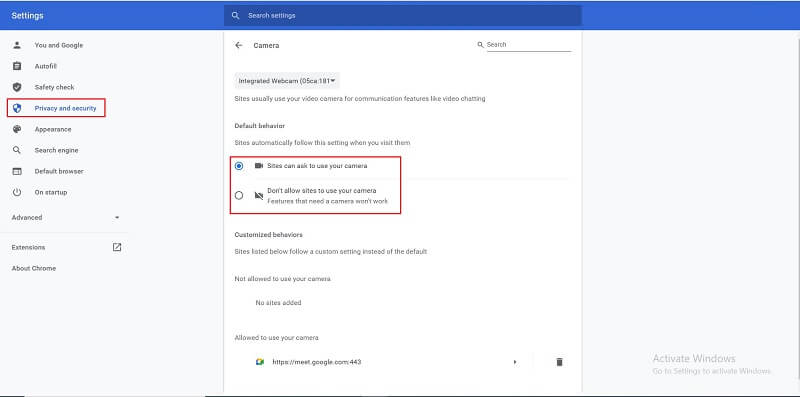Click the crossed-out camera icon
This screenshot has height=397, width=800.
[259, 195]
